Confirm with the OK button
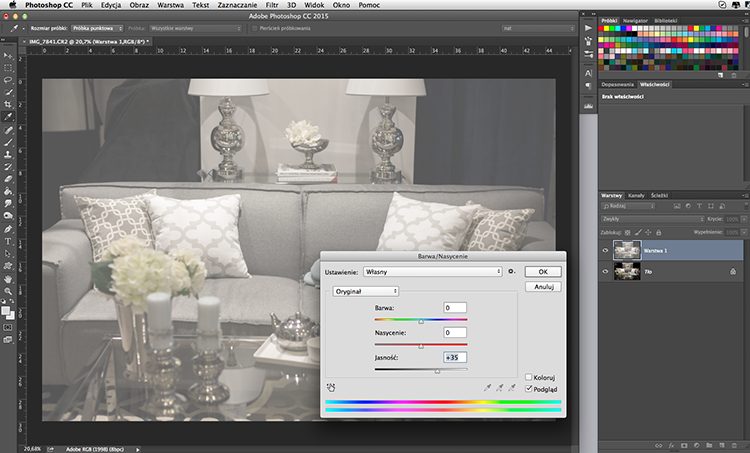 tap(543, 272)
